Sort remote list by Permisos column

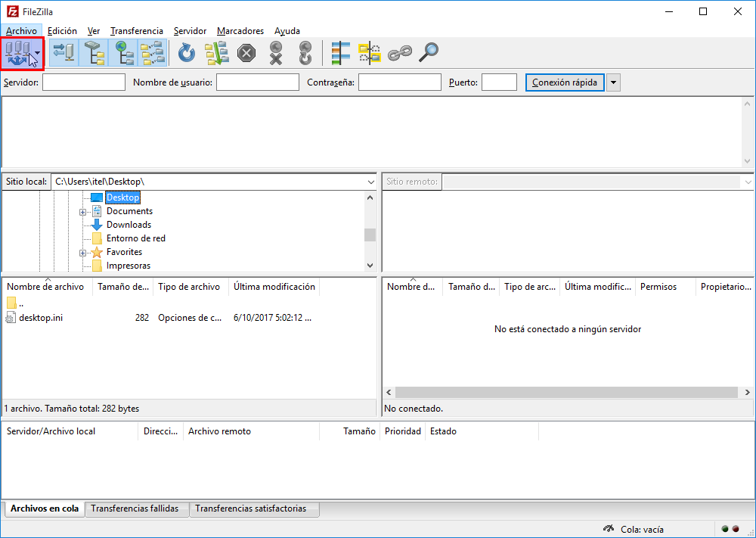tap(665, 287)
